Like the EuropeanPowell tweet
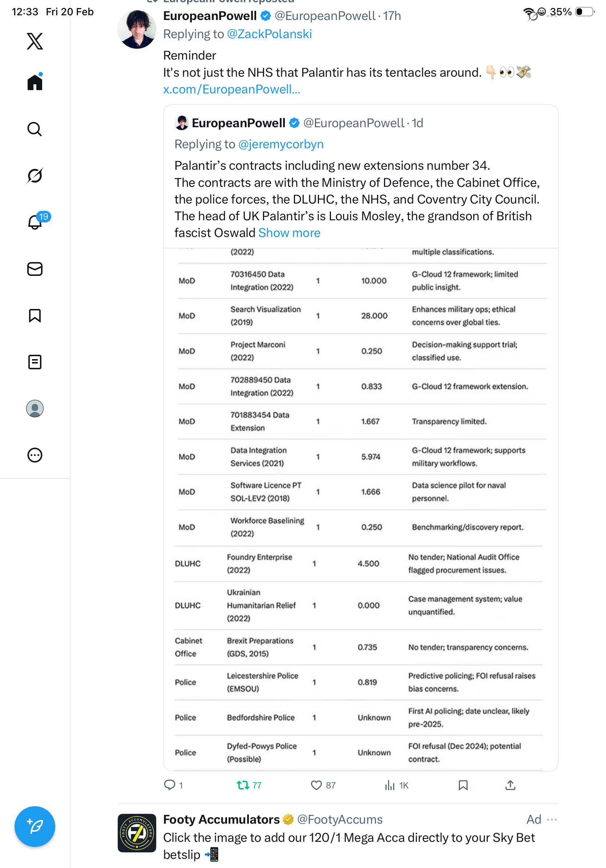The width and height of the screenshot is (606, 868). coord(316,785)
